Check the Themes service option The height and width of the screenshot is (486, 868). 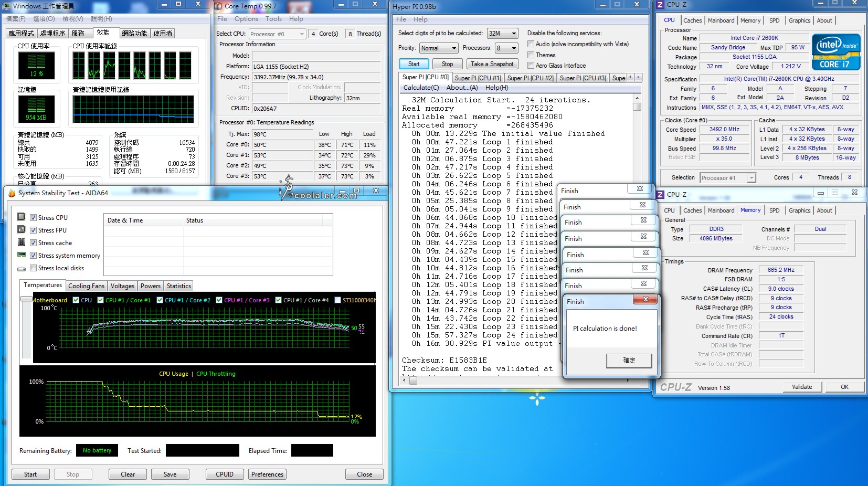(531, 55)
